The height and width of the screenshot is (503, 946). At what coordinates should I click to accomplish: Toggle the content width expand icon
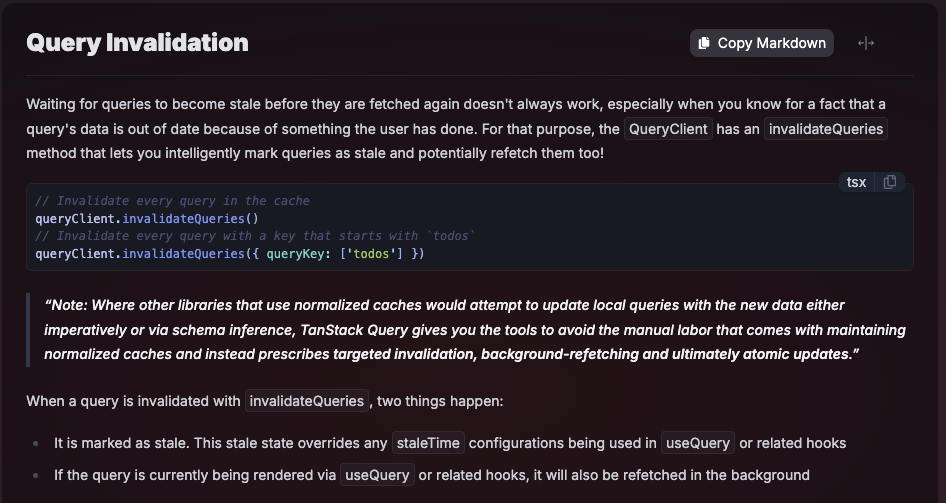point(866,43)
